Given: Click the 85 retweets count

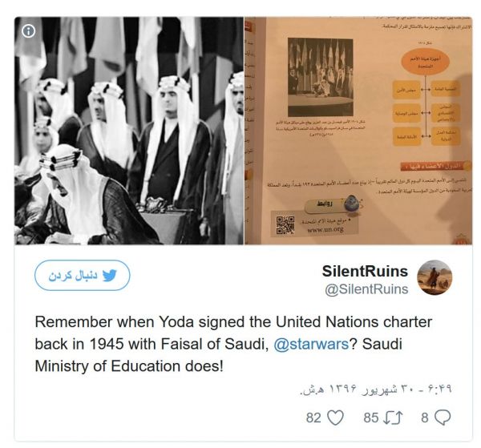Looking at the screenshot, I should point(371,418).
